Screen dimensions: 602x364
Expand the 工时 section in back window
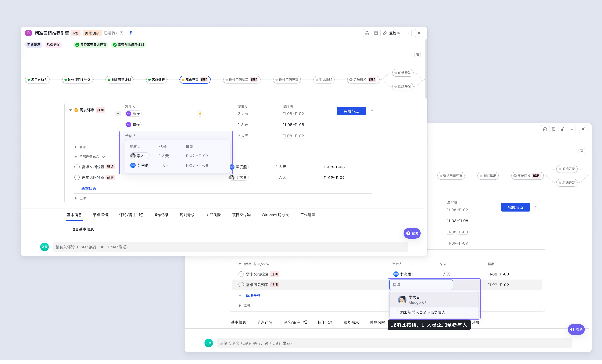(x=240, y=306)
